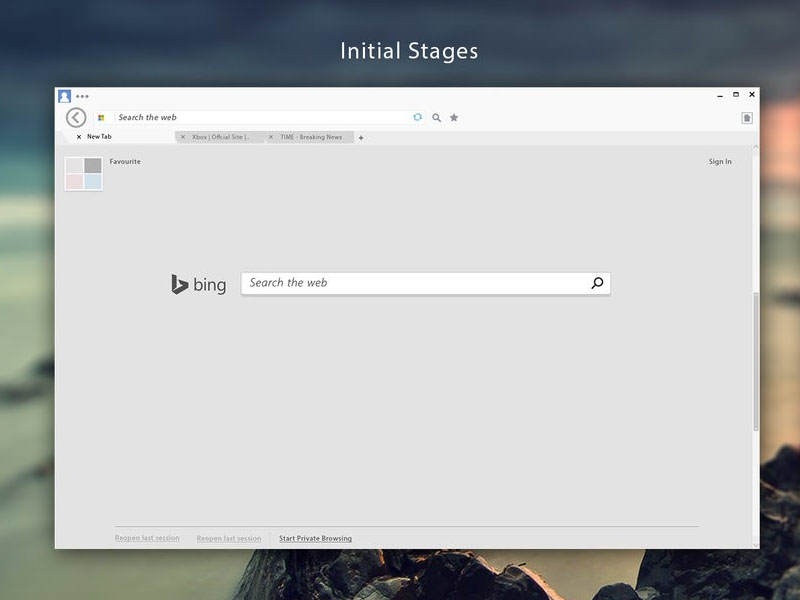
Task: Click Start Private Browsing link
Action: coord(315,539)
